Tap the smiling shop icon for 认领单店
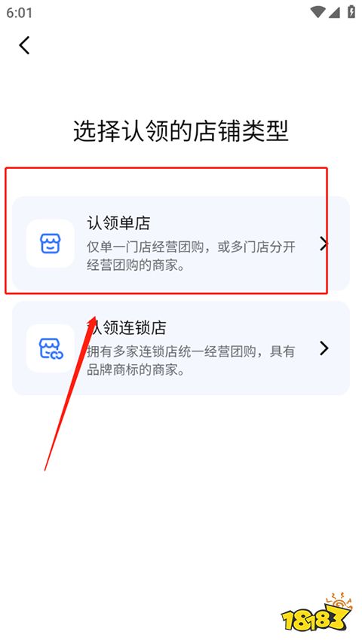 pos(50,244)
